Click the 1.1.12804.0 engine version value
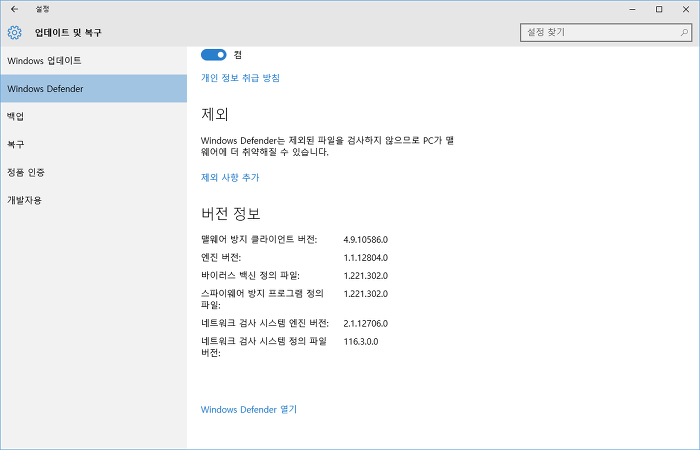The image size is (700, 450). tap(366, 258)
